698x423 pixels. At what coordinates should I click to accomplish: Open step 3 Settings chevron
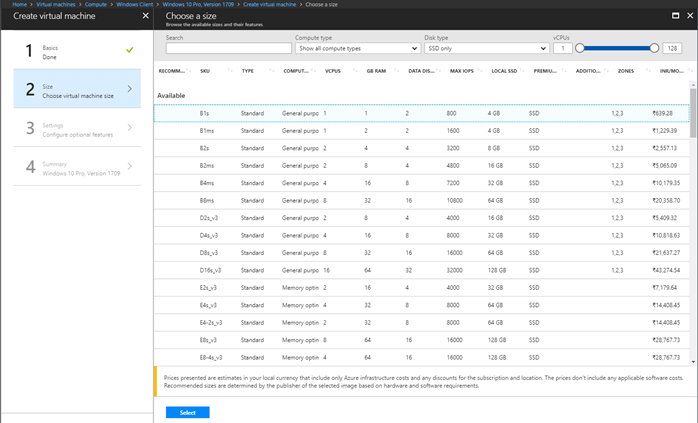[130, 128]
